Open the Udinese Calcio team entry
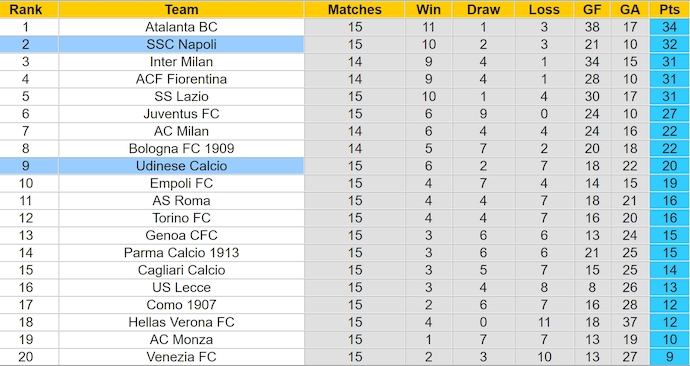 click(x=181, y=166)
